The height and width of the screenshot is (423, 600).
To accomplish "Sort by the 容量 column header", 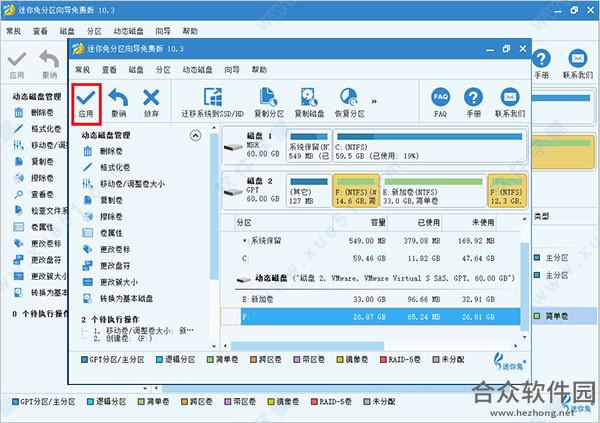I will (x=361, y=223).
